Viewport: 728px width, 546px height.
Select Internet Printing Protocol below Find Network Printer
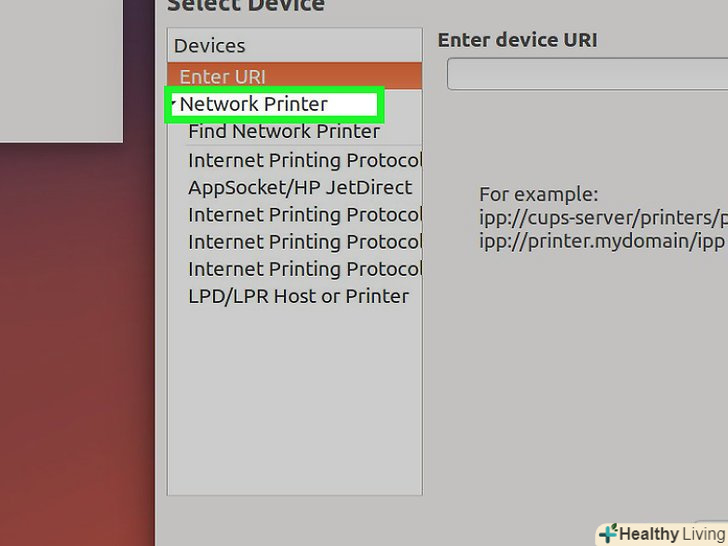(304, 160)
